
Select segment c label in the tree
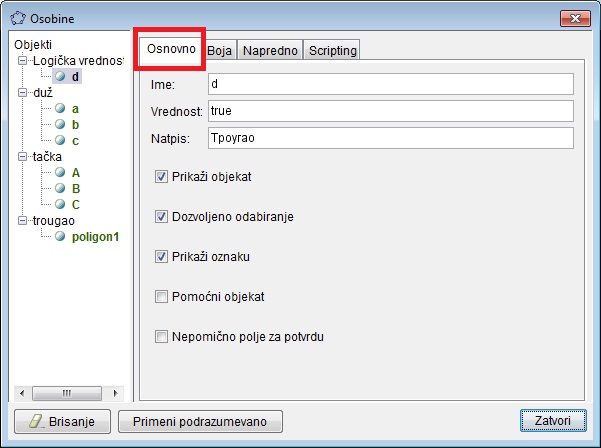pos(76,141)
